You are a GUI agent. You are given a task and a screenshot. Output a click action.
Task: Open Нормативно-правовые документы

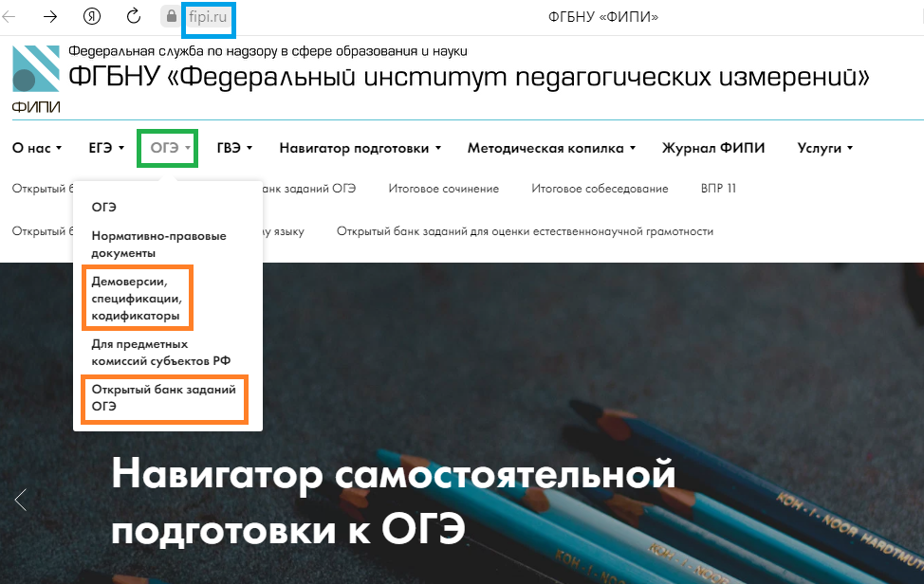(x=158, y=245)
